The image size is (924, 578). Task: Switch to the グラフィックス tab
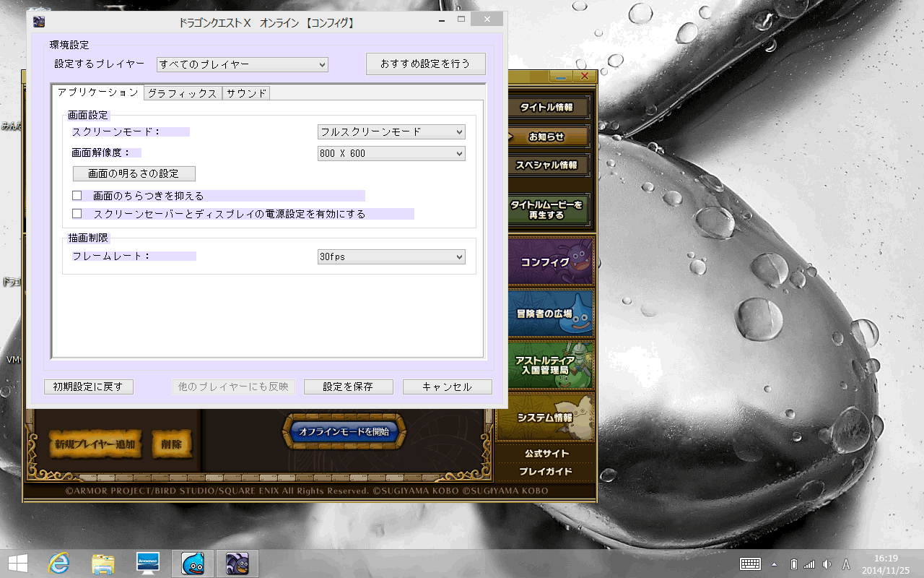tap(182, 93)
